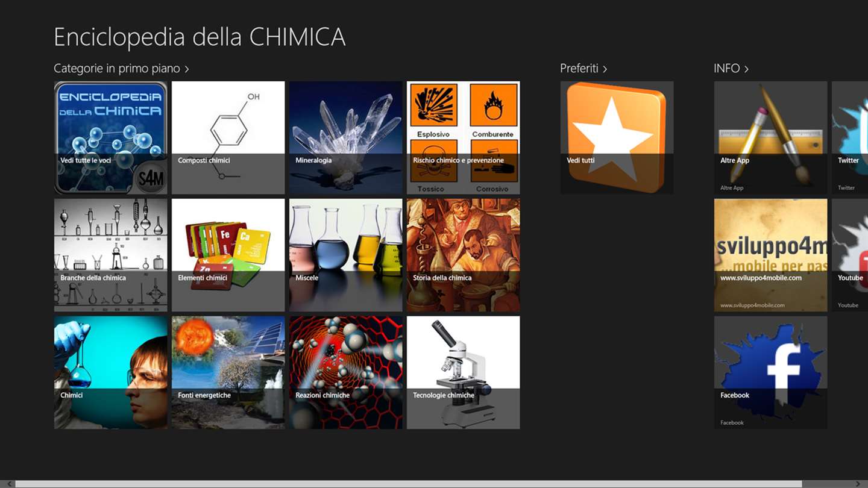Open the Fonti energetiche tile

(228, 372)
